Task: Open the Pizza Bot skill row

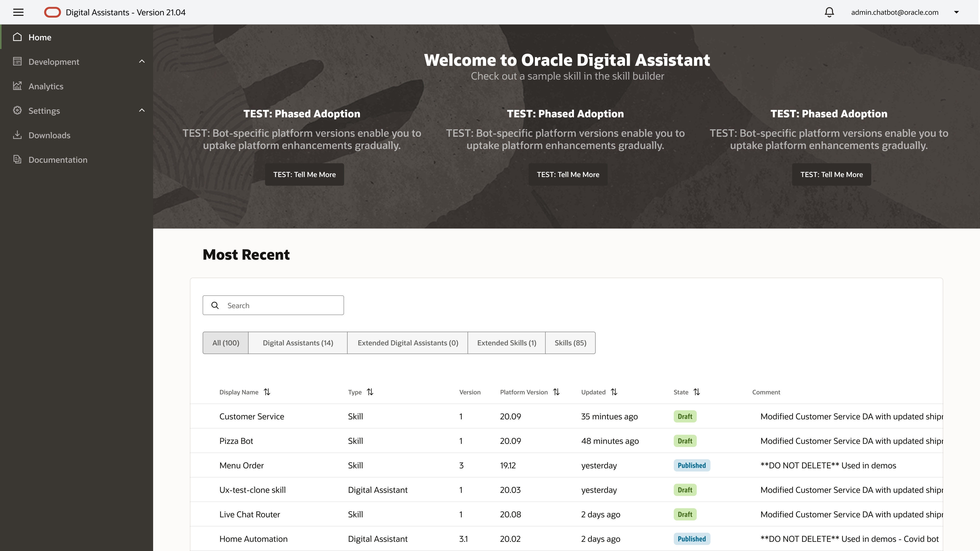Action: point(567,441)
